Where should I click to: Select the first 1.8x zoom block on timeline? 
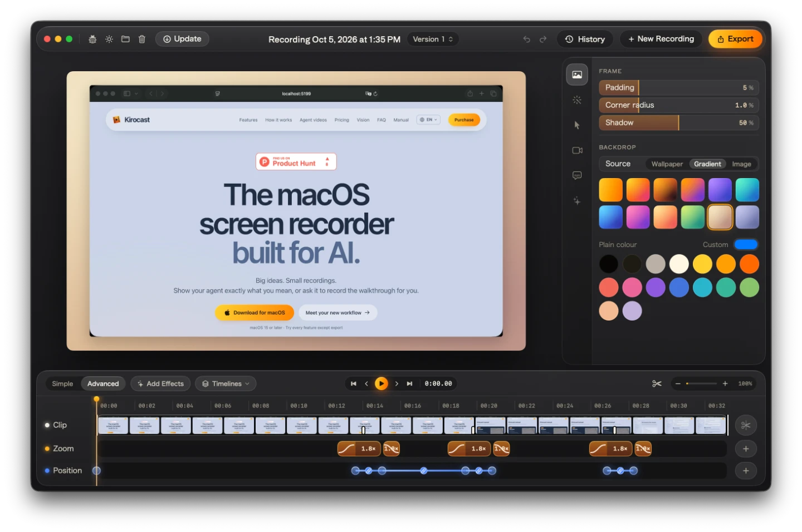[x=359, y=449]
